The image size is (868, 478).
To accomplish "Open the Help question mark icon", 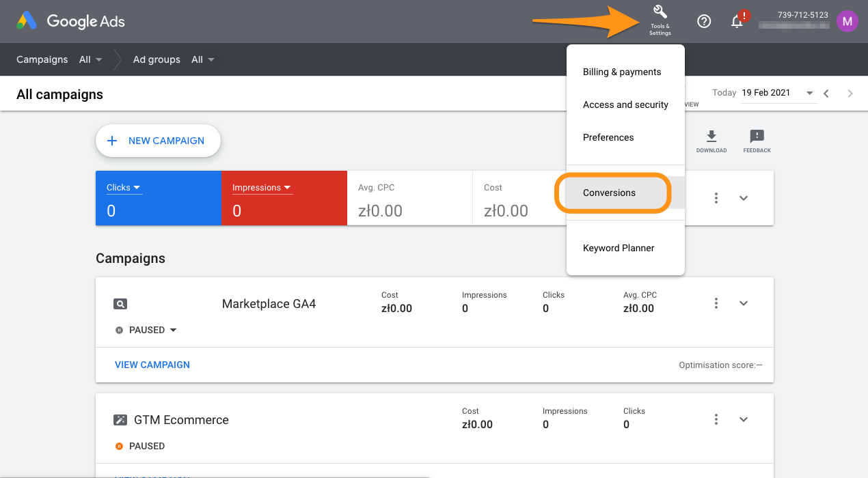I will tap(704, 21).
